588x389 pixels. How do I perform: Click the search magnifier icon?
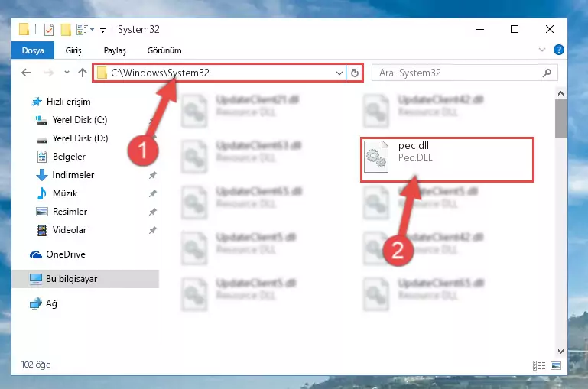(x=547, y=73)
